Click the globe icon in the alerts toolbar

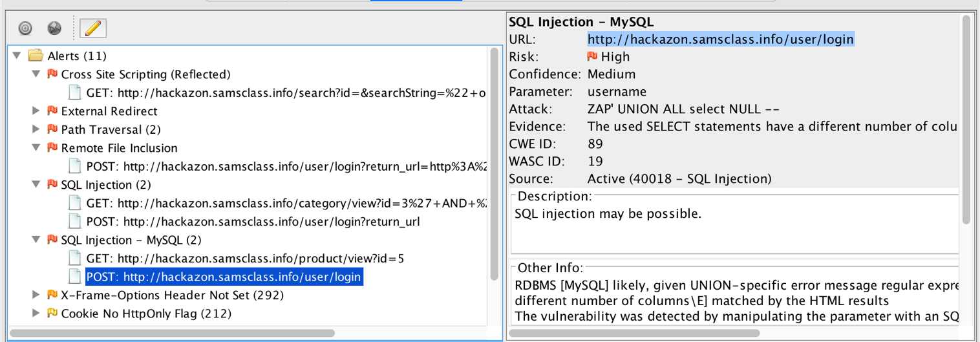(54, 28)
